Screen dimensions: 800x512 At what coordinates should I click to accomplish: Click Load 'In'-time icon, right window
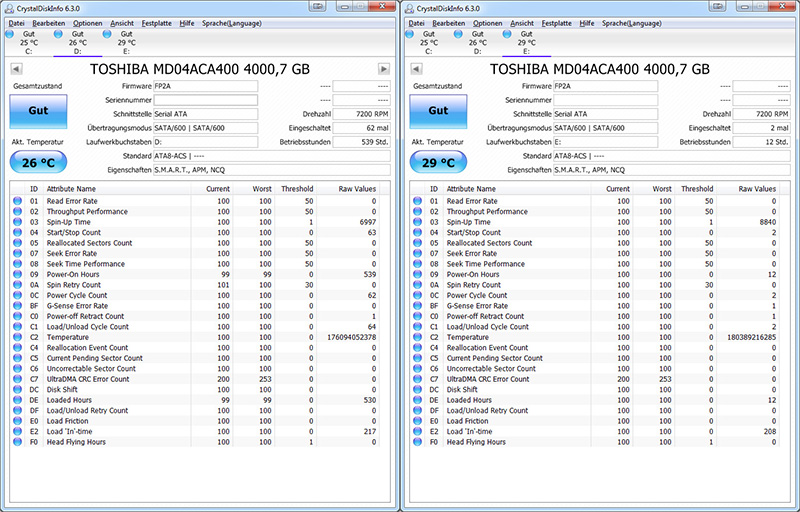[x=418, y=431]
